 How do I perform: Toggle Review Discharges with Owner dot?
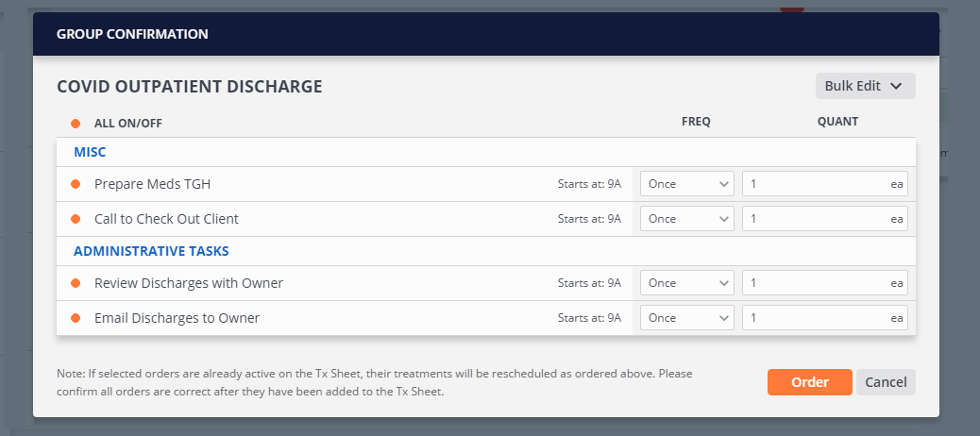point(76,283)
